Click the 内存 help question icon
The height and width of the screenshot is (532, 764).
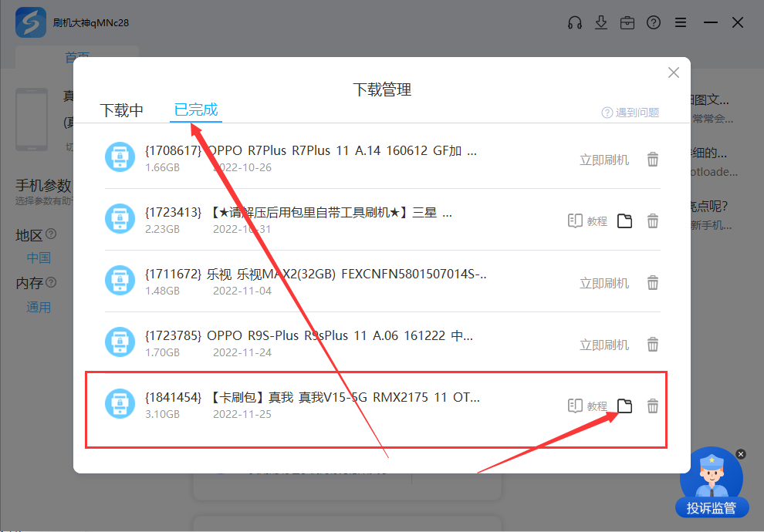51,282
